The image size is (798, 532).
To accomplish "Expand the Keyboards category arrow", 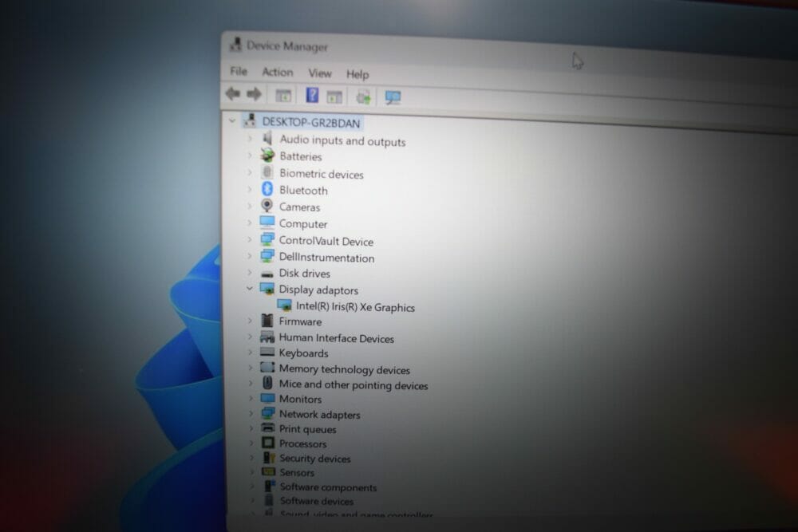I will 250,352.
